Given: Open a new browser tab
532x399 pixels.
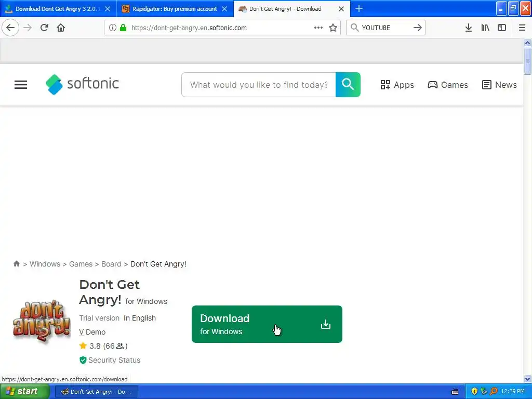Looking at the screenshot, I should (x=358, y=8).
